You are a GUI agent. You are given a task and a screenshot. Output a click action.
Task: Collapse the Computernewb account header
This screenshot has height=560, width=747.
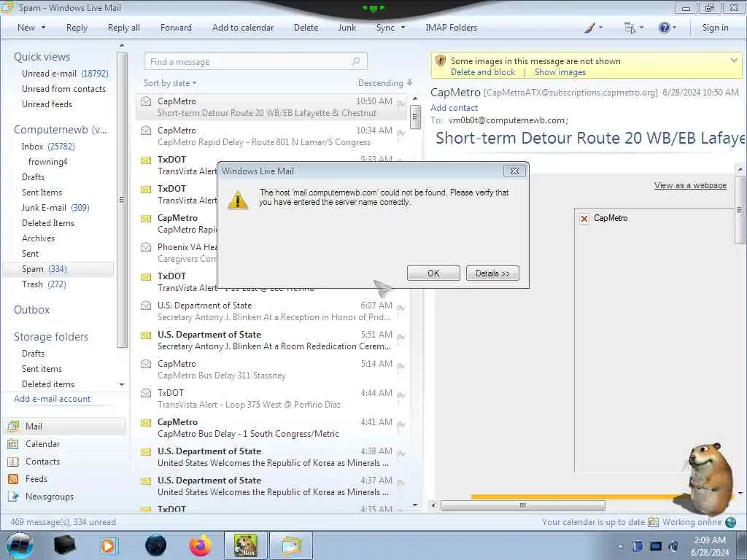click(x=60, y=130)
